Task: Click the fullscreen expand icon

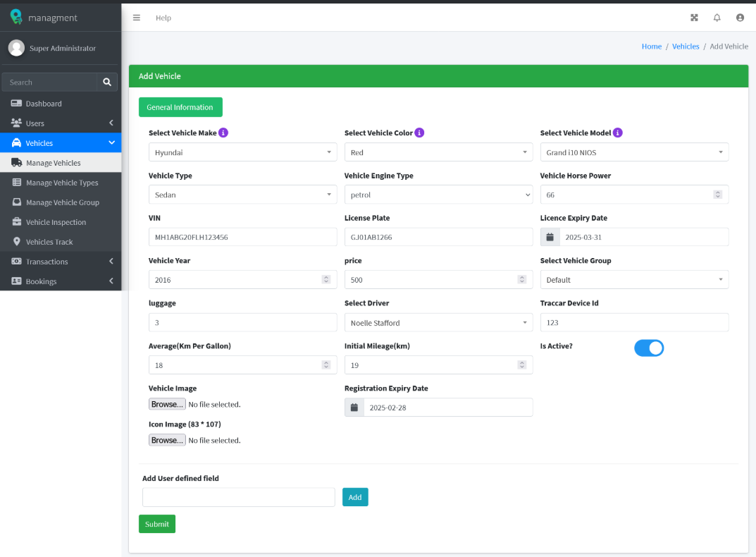Action: (x=694, y=18)
